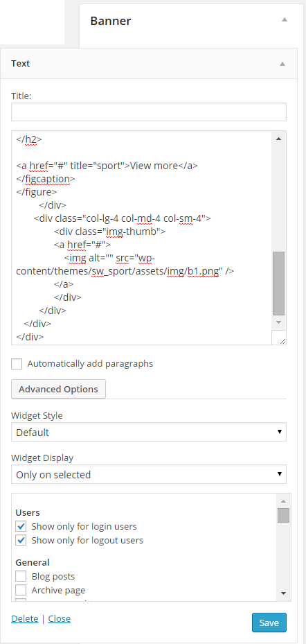306x644 pixels.
Task: Click the 'img-thumb' div code line
Action: click(x=109, y=232)
